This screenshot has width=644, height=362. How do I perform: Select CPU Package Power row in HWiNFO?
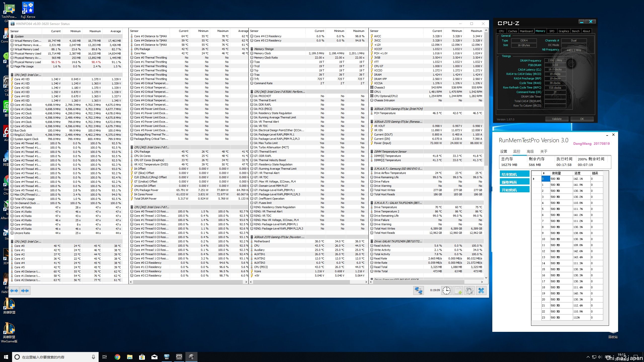coord(189,190)
